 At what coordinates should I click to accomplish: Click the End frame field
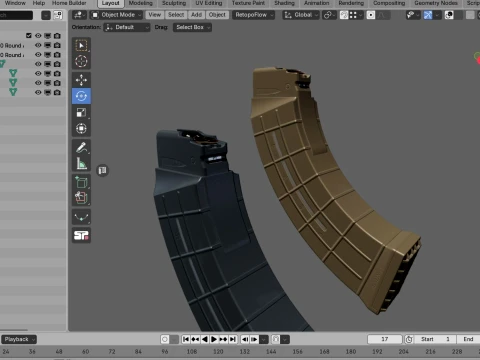point(469,339)
